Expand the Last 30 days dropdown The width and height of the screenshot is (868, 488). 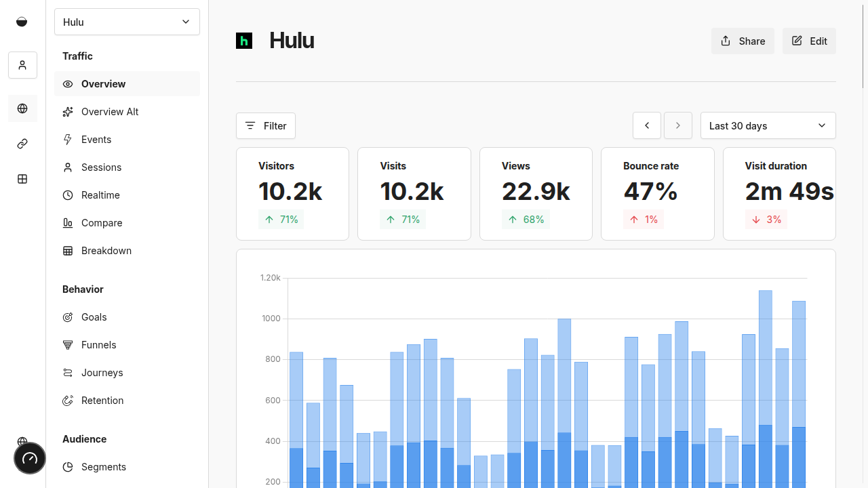coord(768,125)
